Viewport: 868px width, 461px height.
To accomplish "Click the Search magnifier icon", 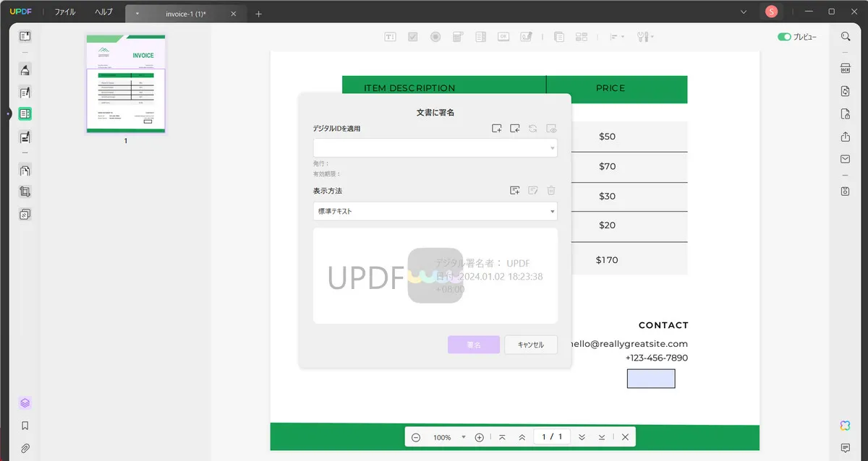I will 845,37.
